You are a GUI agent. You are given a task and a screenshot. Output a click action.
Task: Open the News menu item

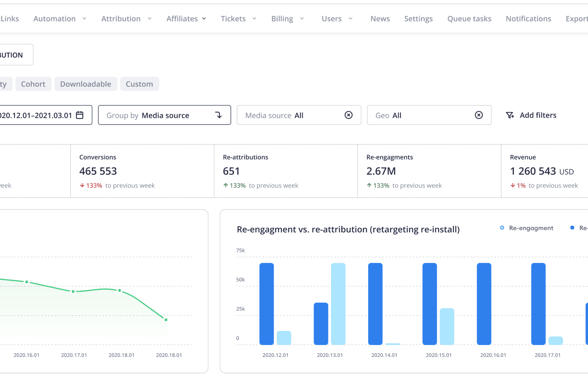pyautogui.click(x=380, y=19)
